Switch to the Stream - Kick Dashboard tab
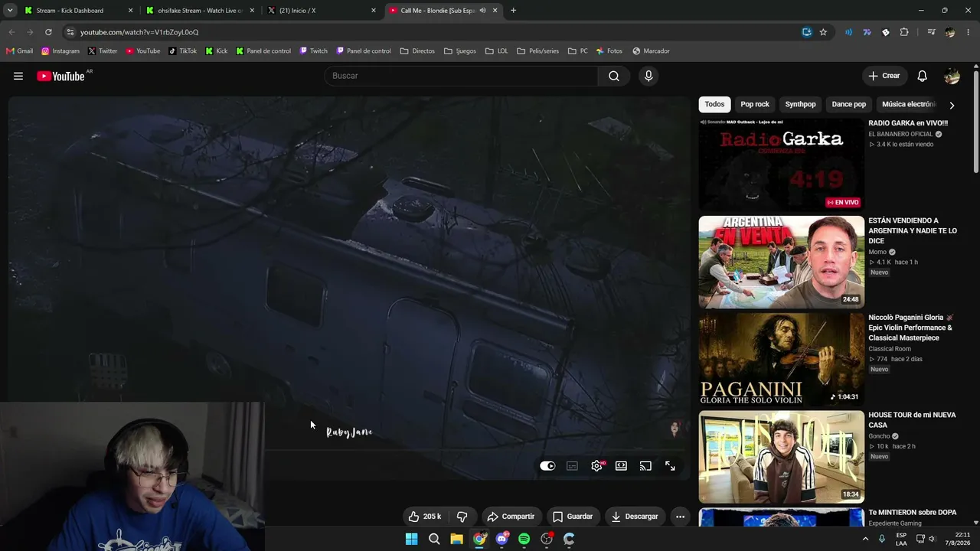The width and height of the screenshot is (980, 551). (x=79, y=11)
